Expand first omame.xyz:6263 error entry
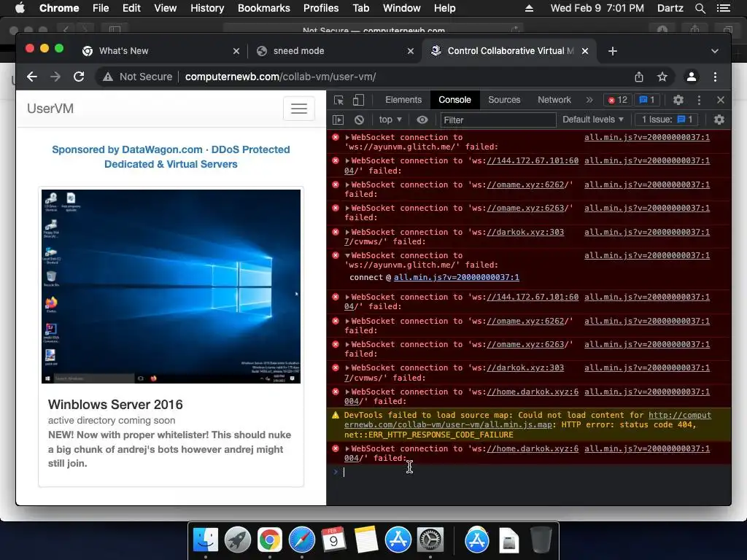The height and width of the screenshot is (560, 747). 347,208
